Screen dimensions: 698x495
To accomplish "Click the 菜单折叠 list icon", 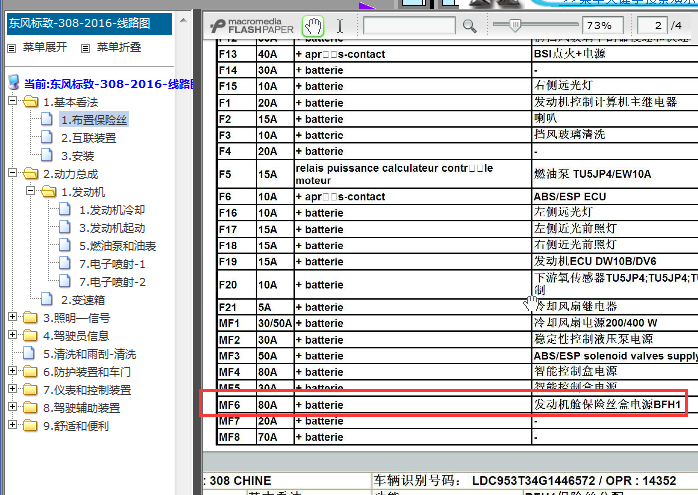I will click(x=85, y=48).
